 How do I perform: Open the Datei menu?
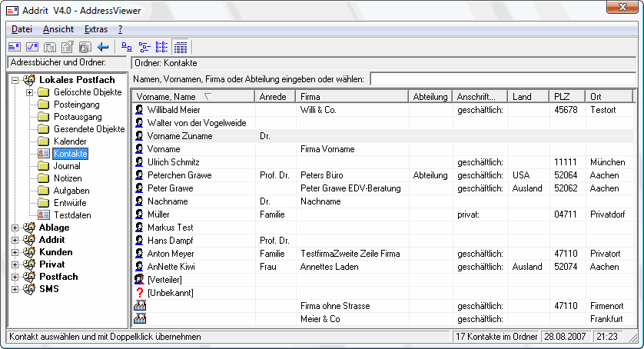pyautogui.click(x=22, y=29)
